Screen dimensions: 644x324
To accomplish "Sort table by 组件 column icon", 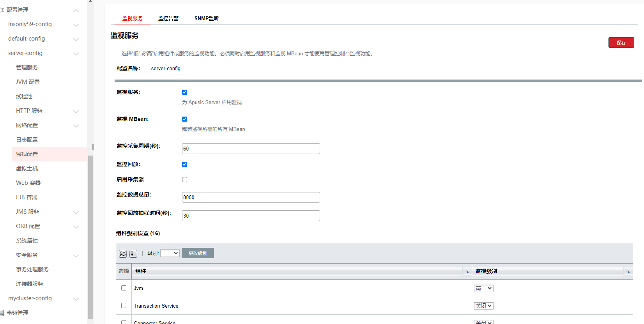I will pyautogui.click(x=467, y=272).
